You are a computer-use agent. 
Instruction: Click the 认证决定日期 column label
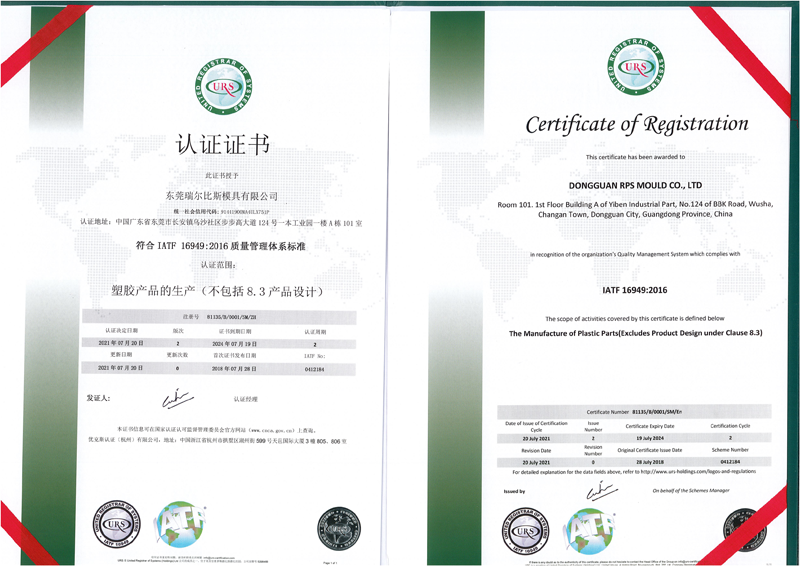coord(121,331)
